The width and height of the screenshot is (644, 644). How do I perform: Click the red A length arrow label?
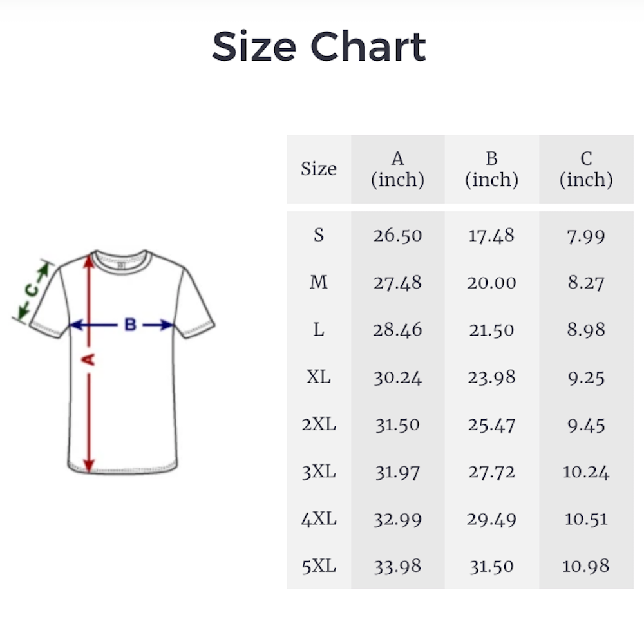(90, 359)
